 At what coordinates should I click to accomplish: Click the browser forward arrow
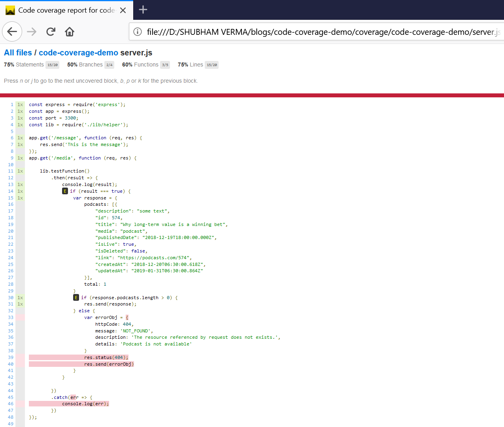[x=32, y=32]
